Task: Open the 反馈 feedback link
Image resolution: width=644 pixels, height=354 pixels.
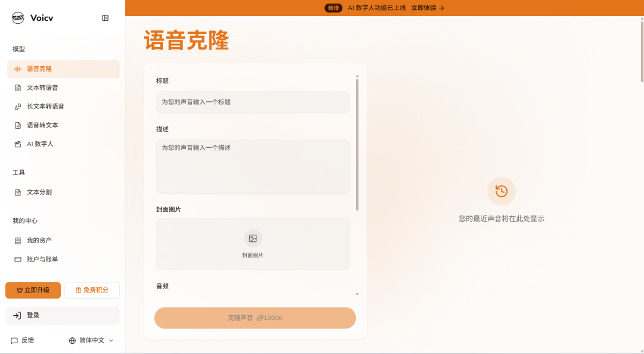Action: pyautogui.click(x=22, y=340)
